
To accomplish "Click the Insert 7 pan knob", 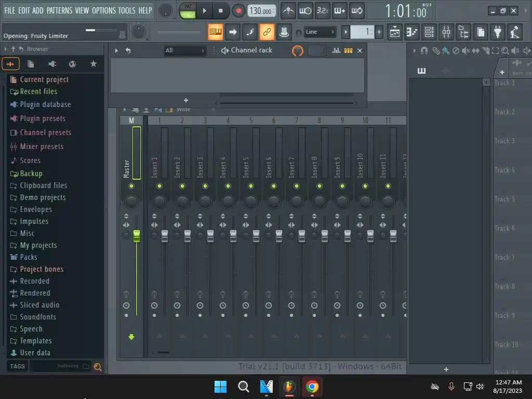I will (x=297, y=201).
